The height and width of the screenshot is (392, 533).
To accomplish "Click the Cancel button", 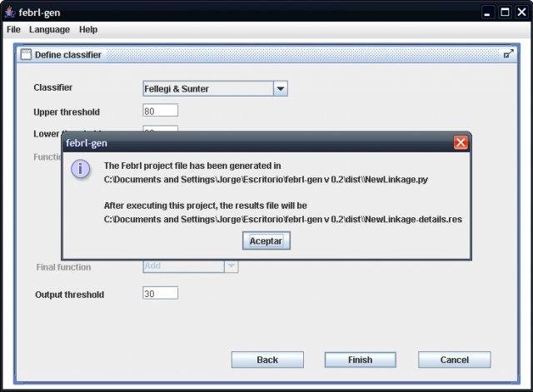I will click(x=455, y=360).
